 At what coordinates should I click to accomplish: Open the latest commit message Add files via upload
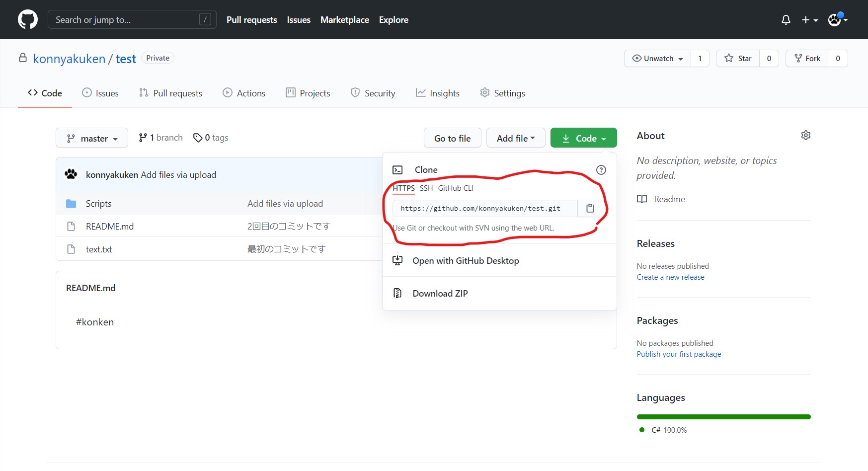(178, 175)
